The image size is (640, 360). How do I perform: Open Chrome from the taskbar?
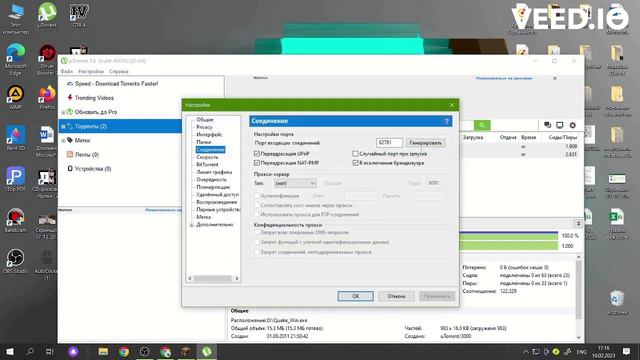(124, 351)
